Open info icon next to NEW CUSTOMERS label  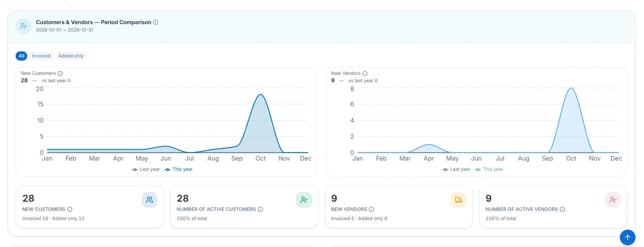coord(70,209)
